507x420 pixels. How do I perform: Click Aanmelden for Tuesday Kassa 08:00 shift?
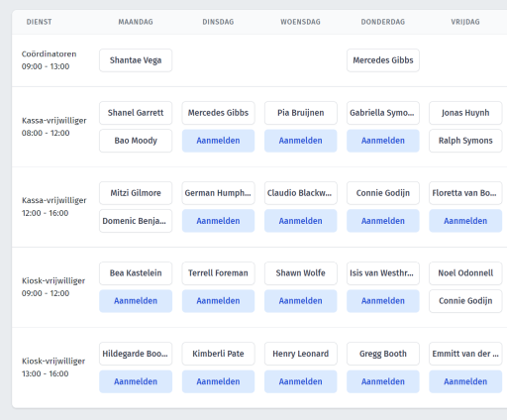218,141
